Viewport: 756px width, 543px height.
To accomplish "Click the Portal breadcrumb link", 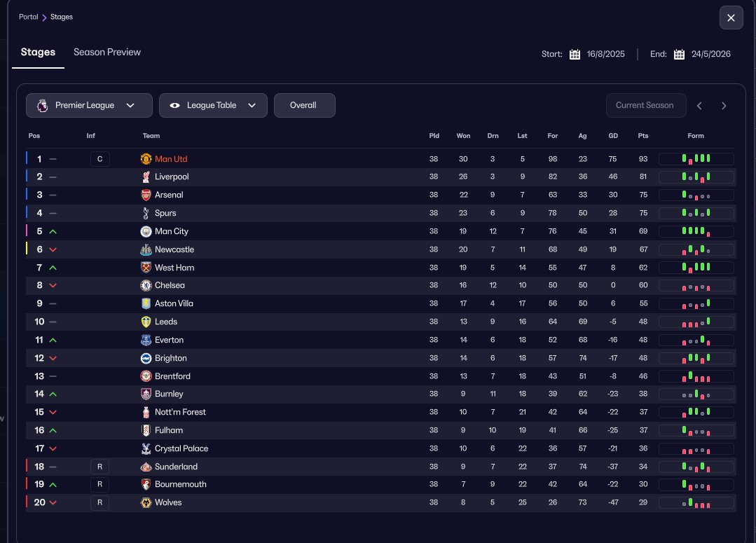I will click(x=29, y=17).
